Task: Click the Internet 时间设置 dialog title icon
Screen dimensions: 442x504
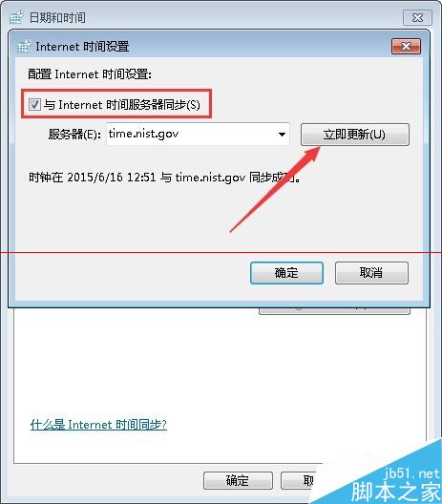Action: click(x=24, y=46)
